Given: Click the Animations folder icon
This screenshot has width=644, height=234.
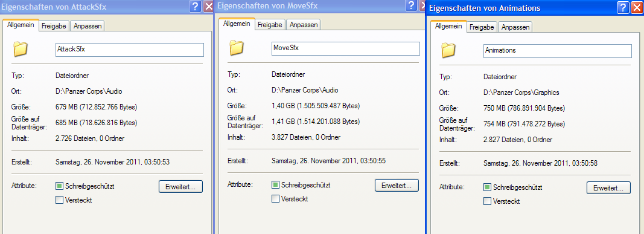Looking at the screenshot, I should [448, 50].
